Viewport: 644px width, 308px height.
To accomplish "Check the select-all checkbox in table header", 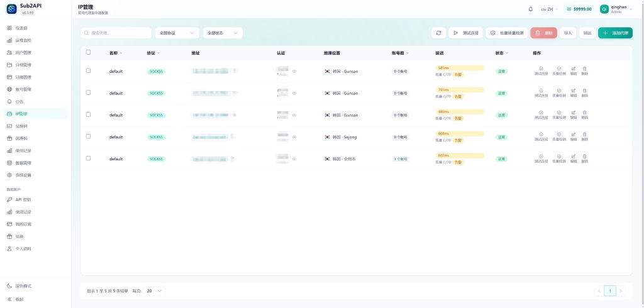I will point(88,52).
